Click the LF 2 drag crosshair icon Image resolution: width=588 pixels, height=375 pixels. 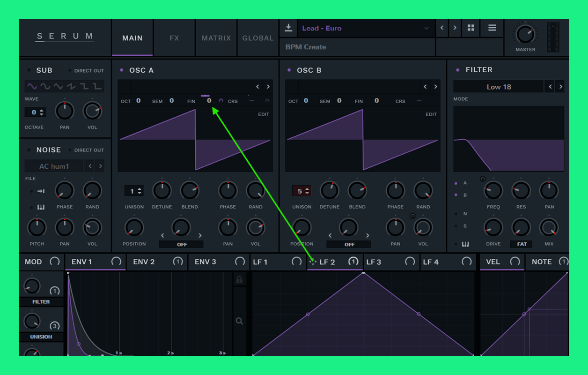(313, 262)
